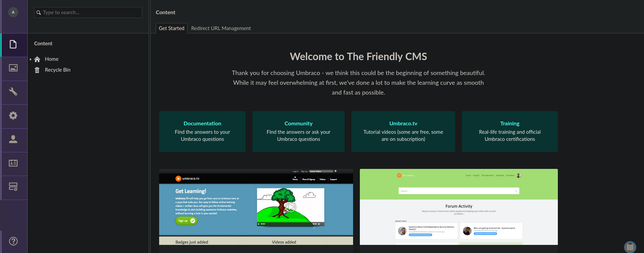644x253 pixels.
Task: Open the Community card
Action: pyautogui.click(x=298, y=131)
